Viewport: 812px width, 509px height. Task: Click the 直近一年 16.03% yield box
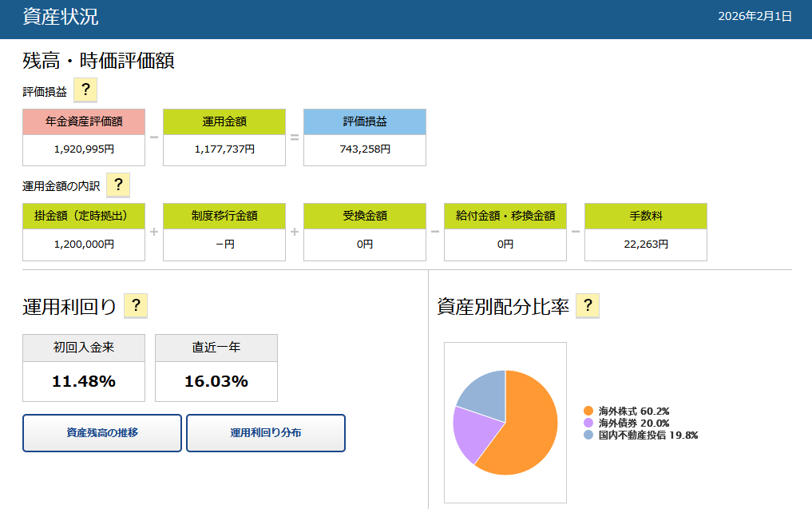[x=216, y=381]
